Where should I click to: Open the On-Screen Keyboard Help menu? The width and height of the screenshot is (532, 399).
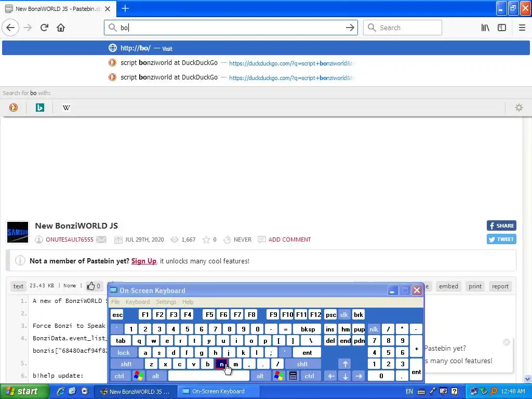click(x=188, y=302)
